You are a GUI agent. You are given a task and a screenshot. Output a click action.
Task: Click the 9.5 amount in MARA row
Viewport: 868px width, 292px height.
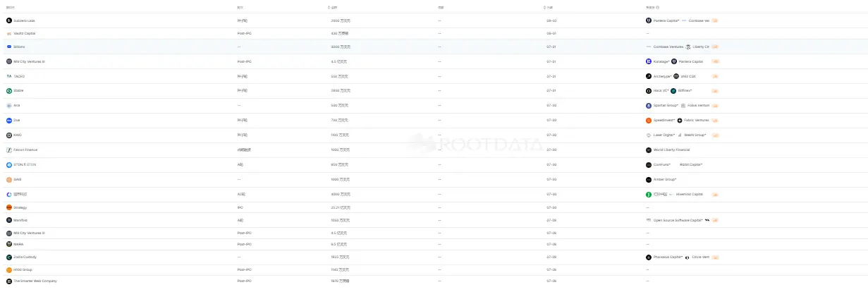click(339, 244)
